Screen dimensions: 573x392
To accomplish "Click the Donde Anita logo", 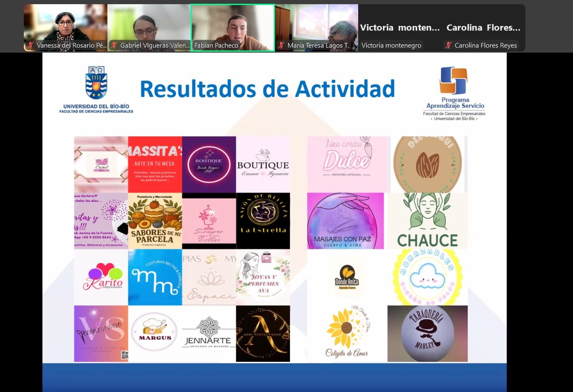I will click(x=347, y=277).
